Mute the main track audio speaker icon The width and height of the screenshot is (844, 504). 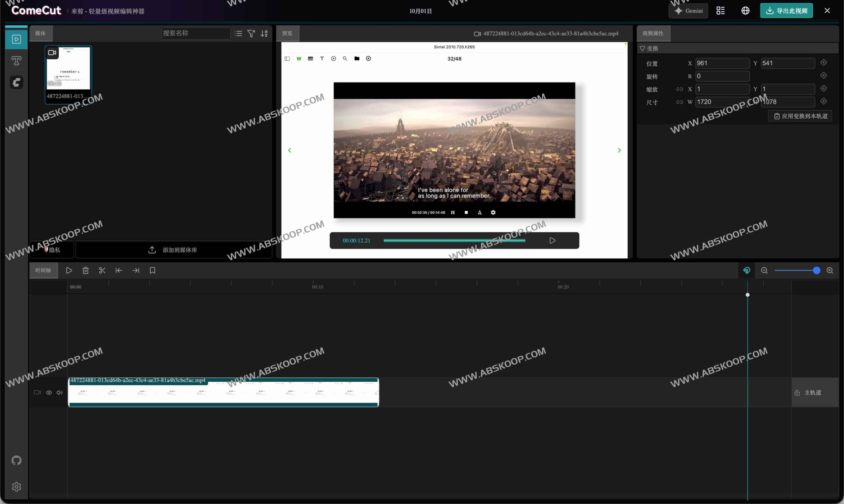59,393
